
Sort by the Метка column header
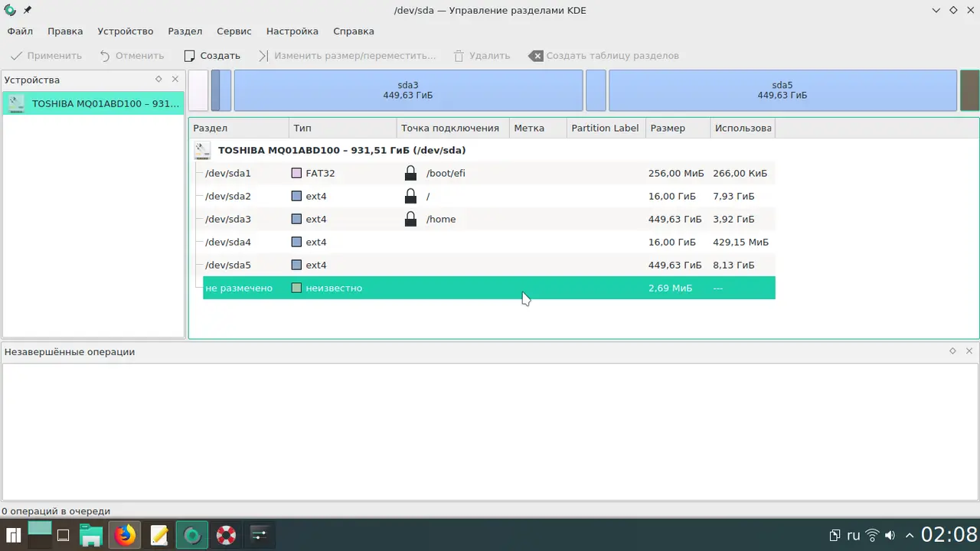(x=538, y=128)
